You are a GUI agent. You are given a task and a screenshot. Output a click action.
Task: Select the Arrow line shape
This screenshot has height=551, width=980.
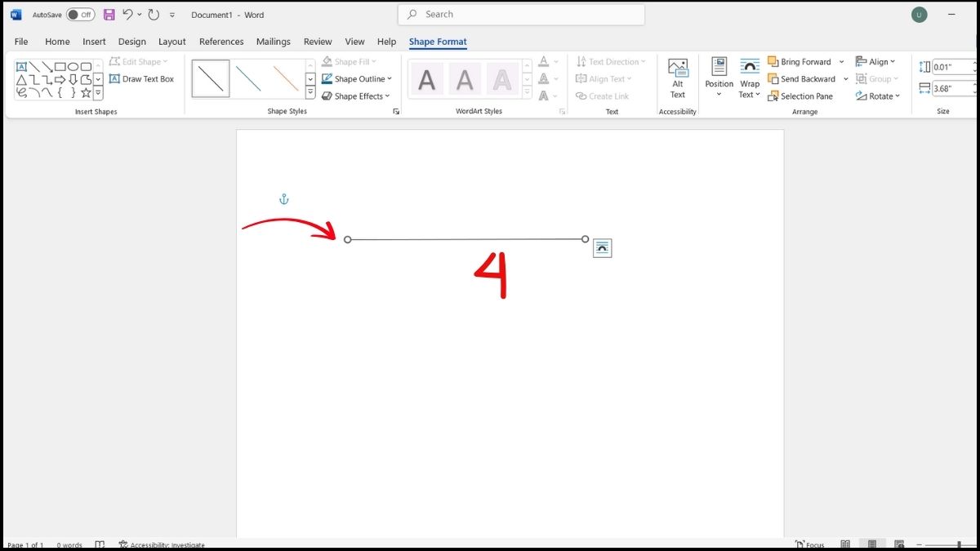point(47,66)
